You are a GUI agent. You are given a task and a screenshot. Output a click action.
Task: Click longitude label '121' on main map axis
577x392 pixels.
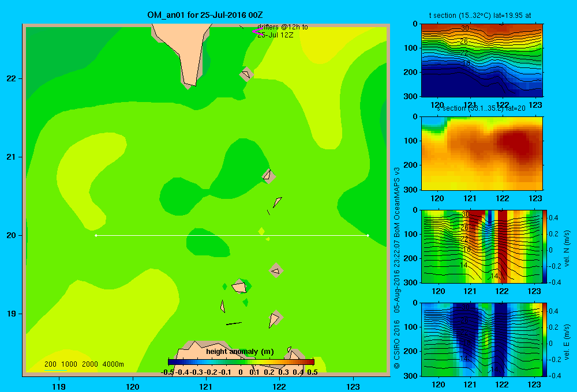(x=206, y=386)
